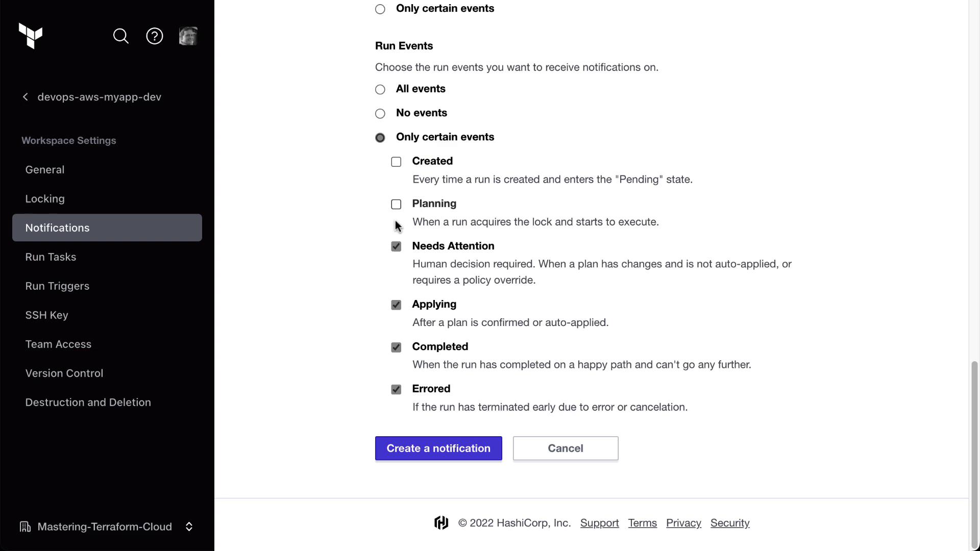Click the user avatar picture
This screenshot has height=551, width=980.
tap(188, 36)
